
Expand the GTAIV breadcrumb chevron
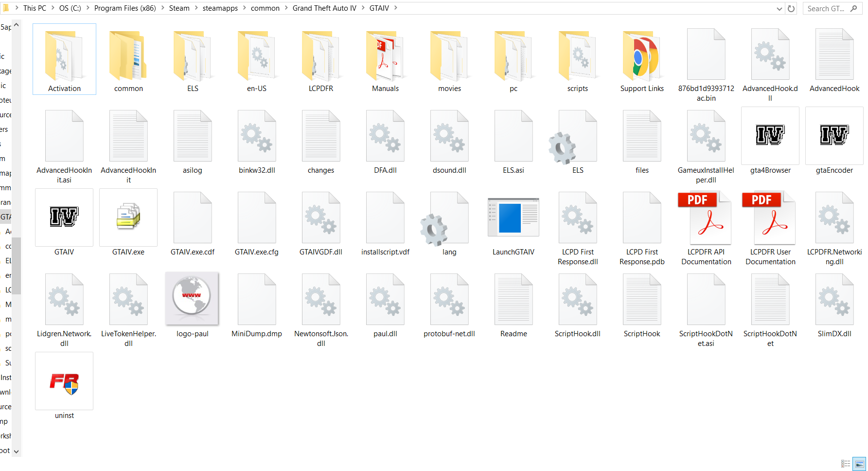(x=395, y=8)
